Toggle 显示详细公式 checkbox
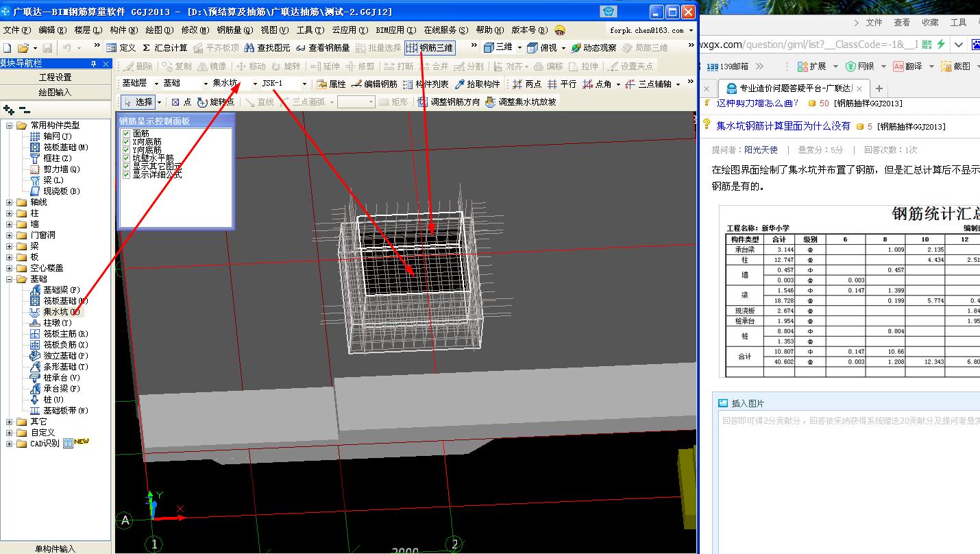The width and height of the screenshot is (980, 554). (125, 174)
